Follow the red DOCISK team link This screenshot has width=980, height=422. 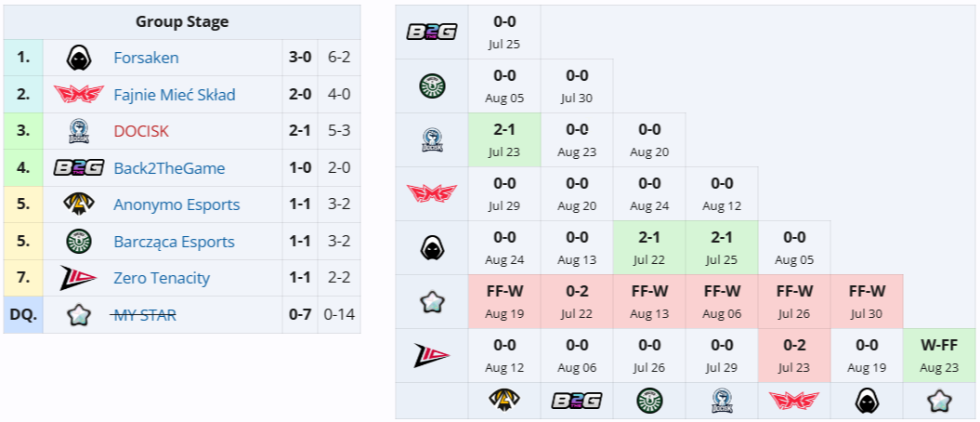[x=141, y=131]
